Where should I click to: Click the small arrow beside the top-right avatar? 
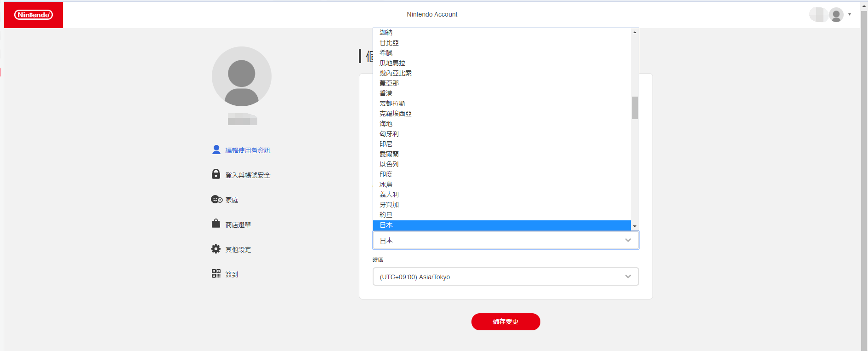pos(850,15)
